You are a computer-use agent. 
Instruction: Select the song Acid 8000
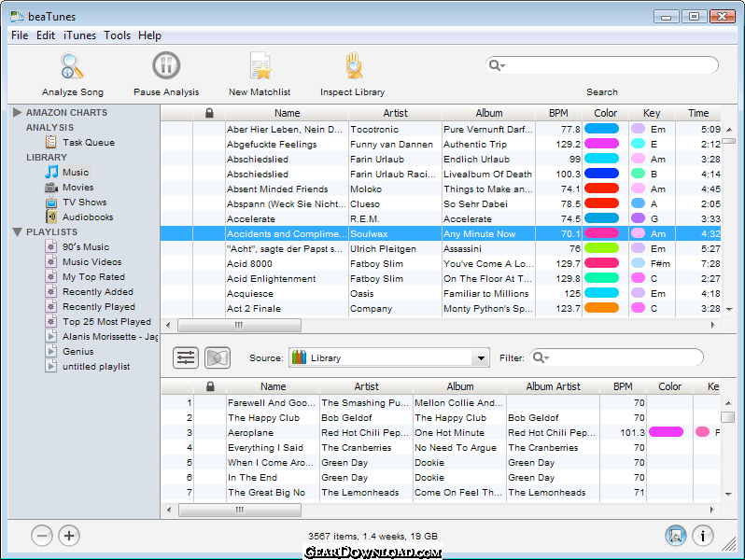pyautogui.click(x=441, y=263)
